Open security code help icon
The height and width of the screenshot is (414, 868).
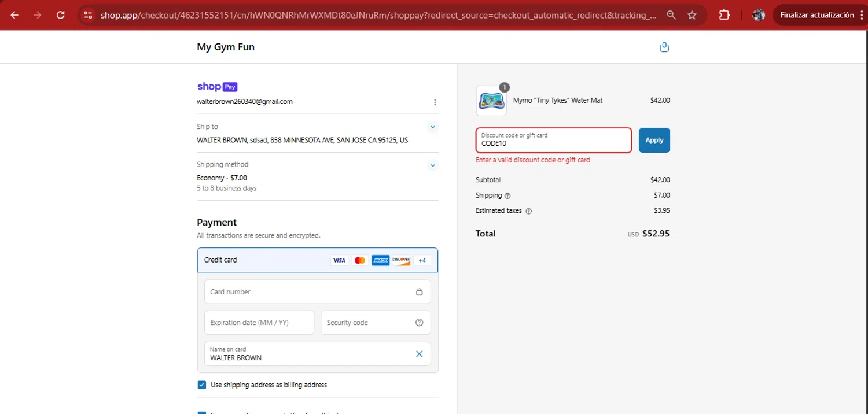pyautogui.click(x=420, y=323)
